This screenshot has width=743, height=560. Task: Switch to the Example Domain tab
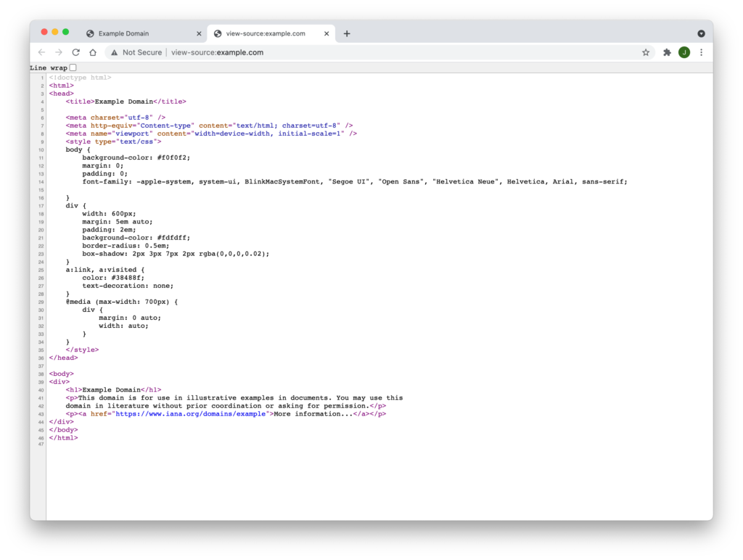pyautogui.click(x=144, y=33)
